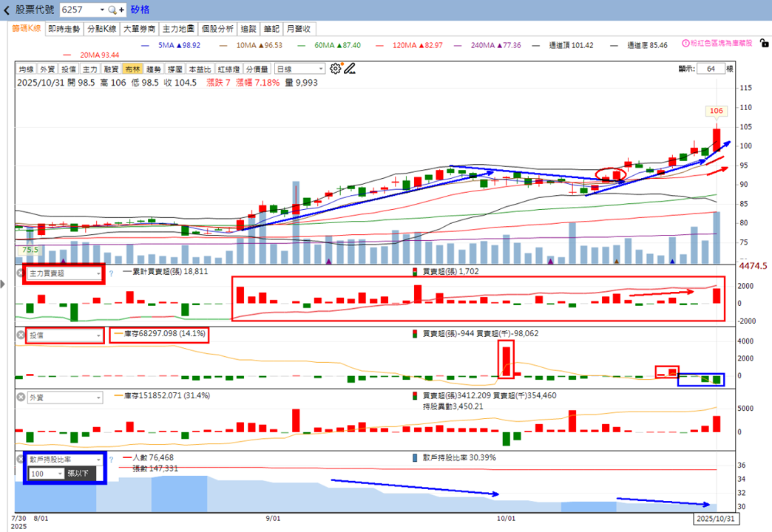Close the 主力買賣超 indicator panel
The width and height of the screenshot is (772, 532).
click(21, 273)
